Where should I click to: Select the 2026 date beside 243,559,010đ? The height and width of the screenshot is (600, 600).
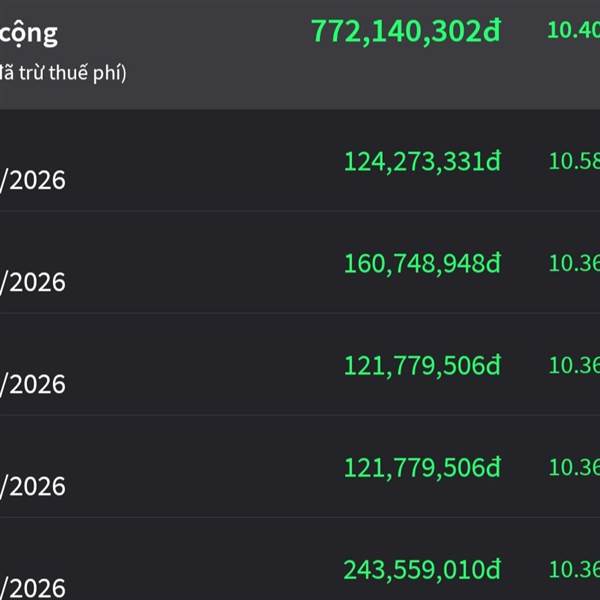click(33, 587)
